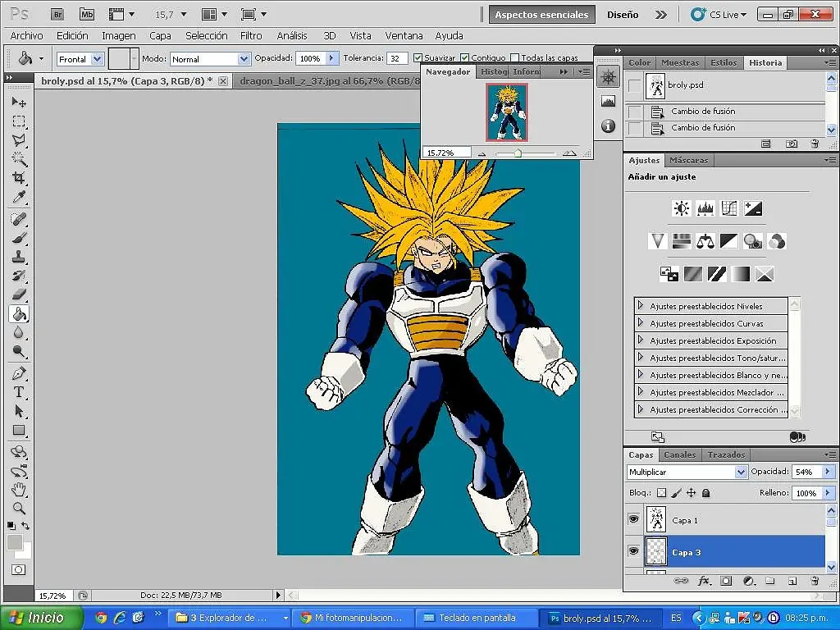The width and height of the screenshot is (840, 630).
Task: Toggle the Contiguo checkbox
Action: click(464, 58)
